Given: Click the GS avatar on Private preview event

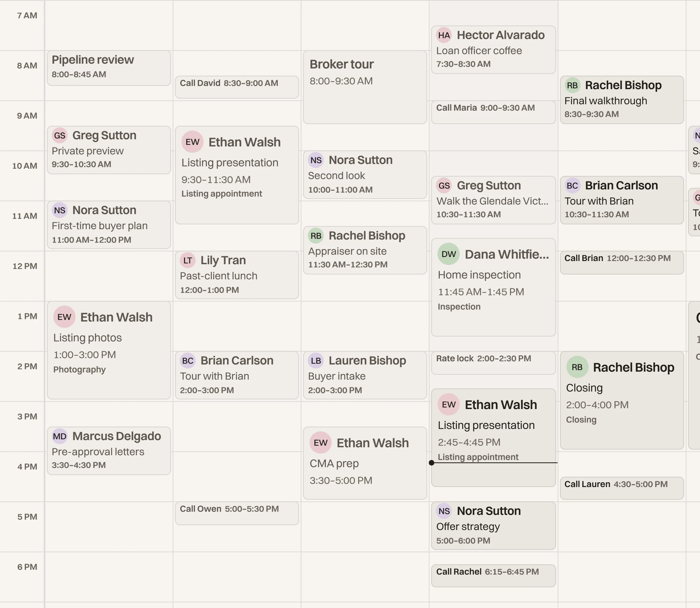Looking at the screenshot, I should [x=60, y=135].
